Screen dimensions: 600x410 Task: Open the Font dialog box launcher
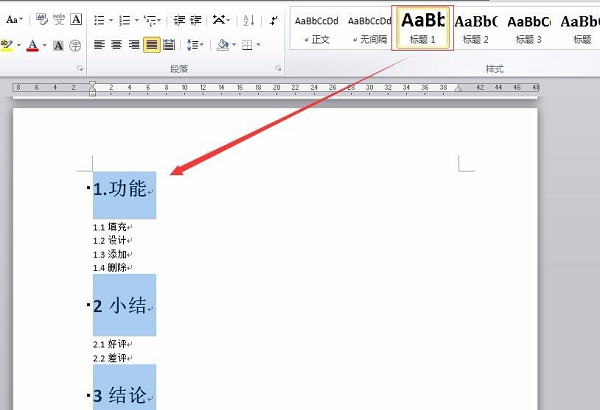point(80,68)
